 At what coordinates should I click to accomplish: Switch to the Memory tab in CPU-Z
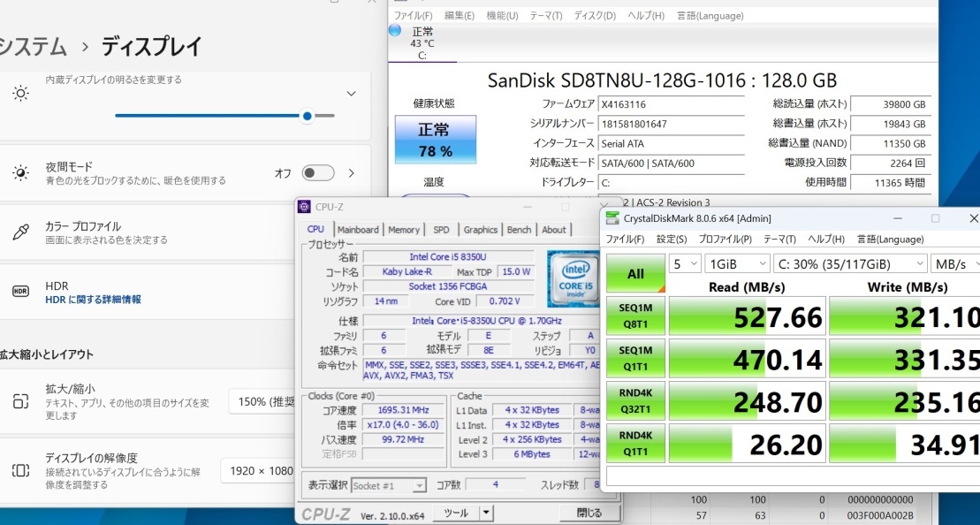coord(404,230)
